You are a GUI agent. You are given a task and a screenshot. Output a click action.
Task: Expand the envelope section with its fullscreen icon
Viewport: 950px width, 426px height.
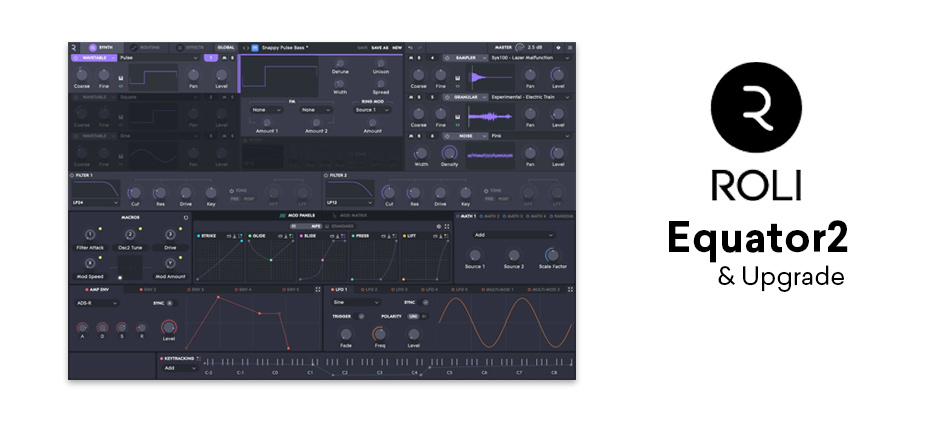pyautogui.click(x=318, y=290)
